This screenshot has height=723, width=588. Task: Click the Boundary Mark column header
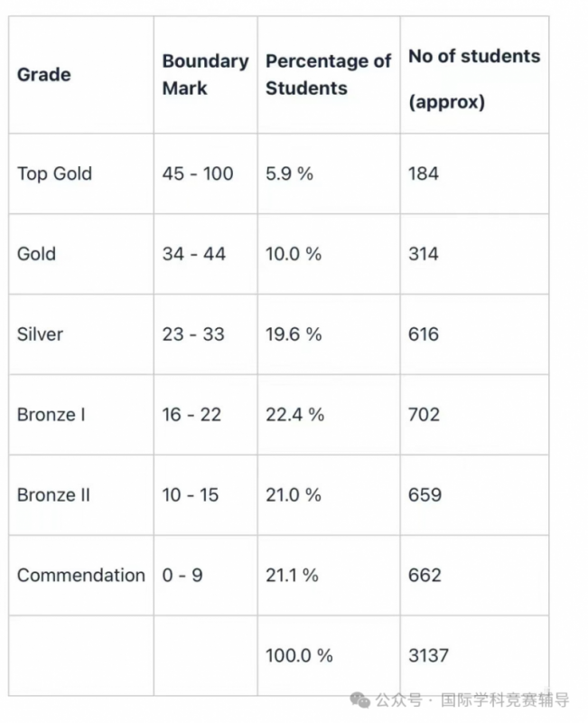(x=206, y=75)
